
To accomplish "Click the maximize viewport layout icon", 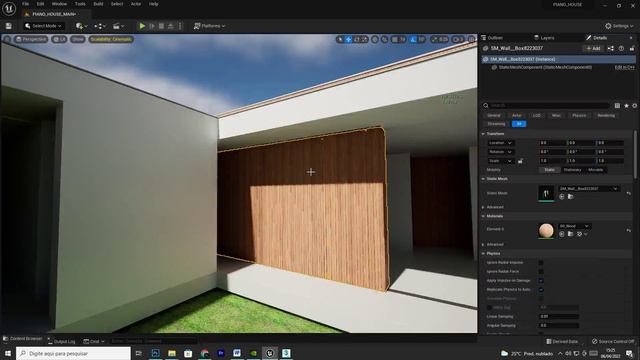I will [x=471, y=39].
